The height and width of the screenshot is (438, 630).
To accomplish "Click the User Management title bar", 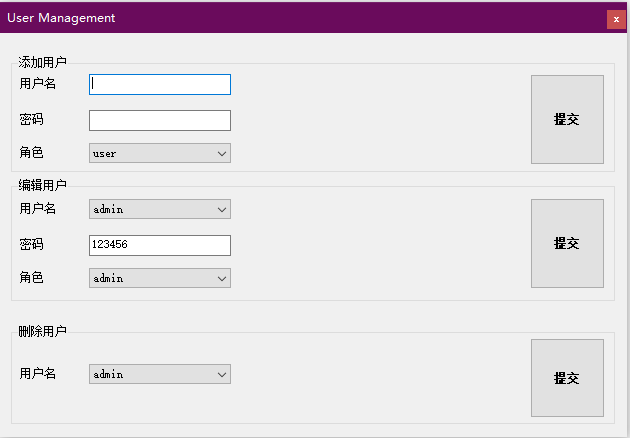I will (x=300, y=18).
